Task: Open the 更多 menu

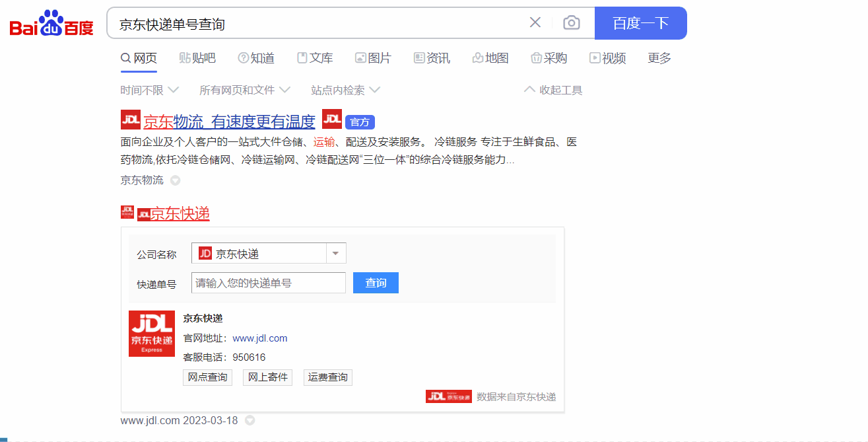Action: (659, 58)
